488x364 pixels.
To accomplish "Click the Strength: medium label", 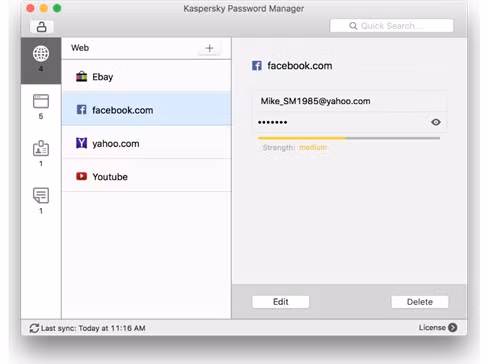I will (295, 147).
